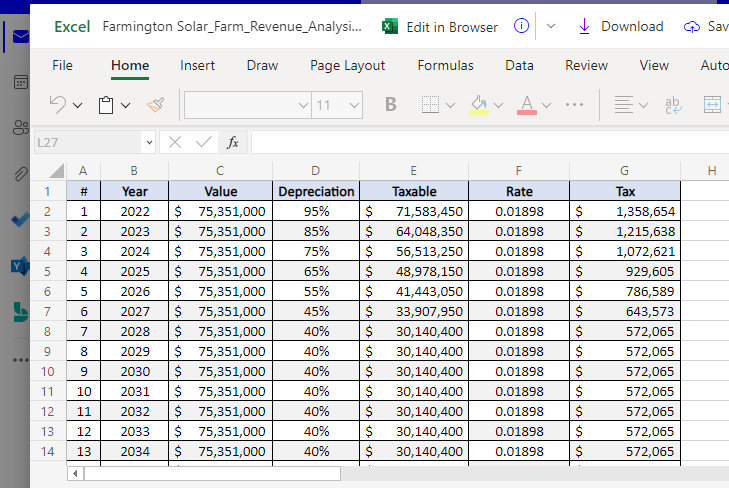This screenshot has width=729, height=488.
Task: Expand the Name Box dropdown arrow
Action: tap(148, 143)
